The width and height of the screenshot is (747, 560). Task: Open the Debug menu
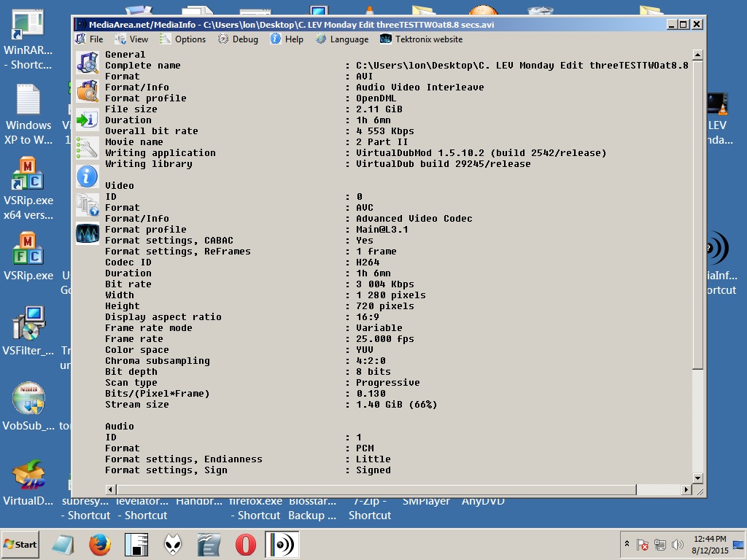point(239,39)
